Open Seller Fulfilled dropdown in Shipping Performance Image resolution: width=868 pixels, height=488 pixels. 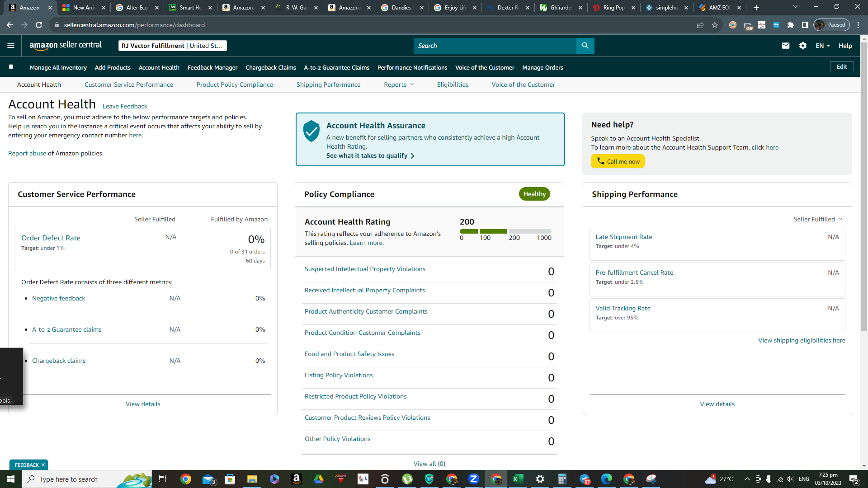(x=818, y=219)
